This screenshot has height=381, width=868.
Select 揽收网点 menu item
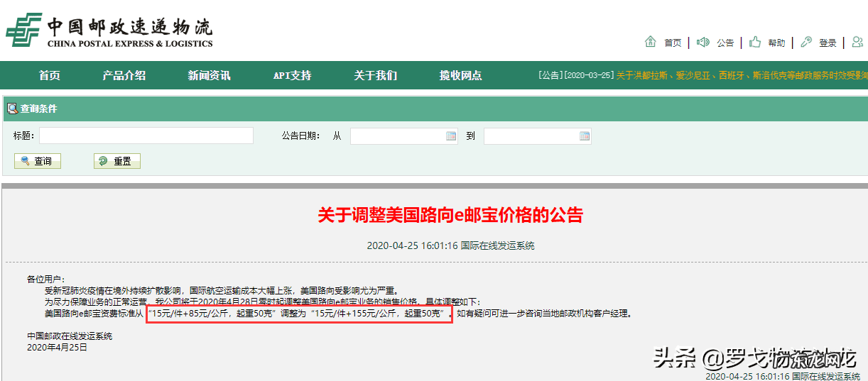click(461, 75)
